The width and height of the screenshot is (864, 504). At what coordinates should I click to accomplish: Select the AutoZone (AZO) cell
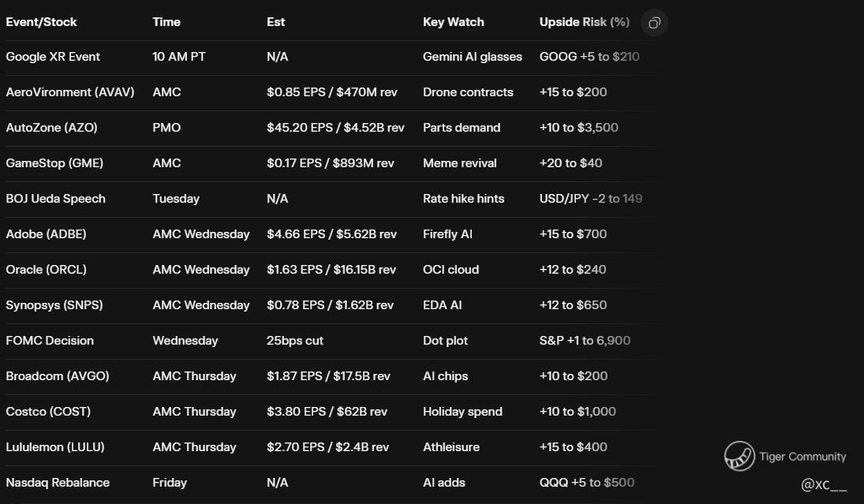[51, 128]
